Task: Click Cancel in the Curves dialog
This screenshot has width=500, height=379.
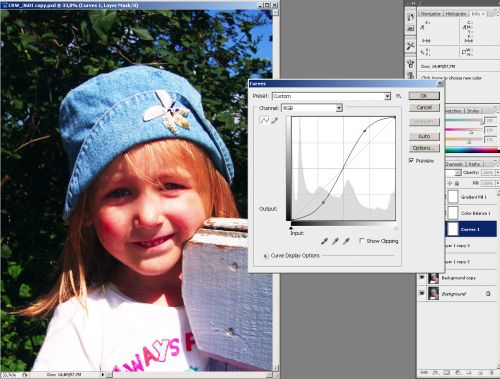Action: tap(424, 107)
